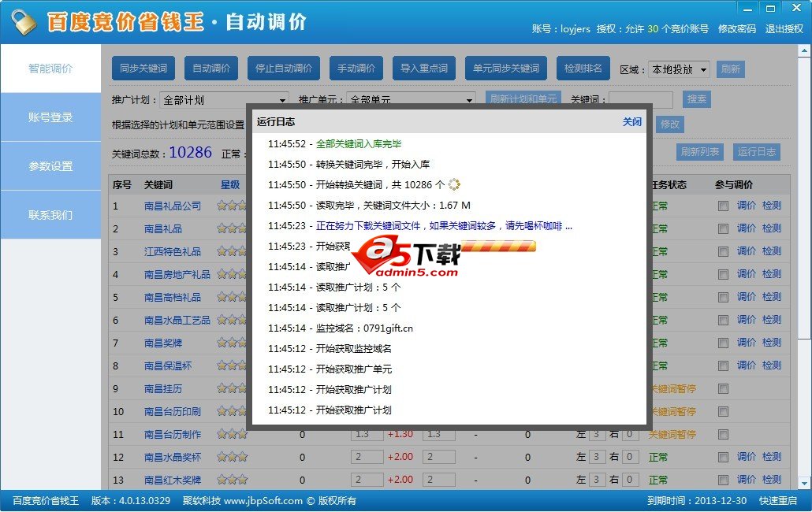
Task: Open 智能调价 sidebar tab
Action: click(x=50, y=69)
